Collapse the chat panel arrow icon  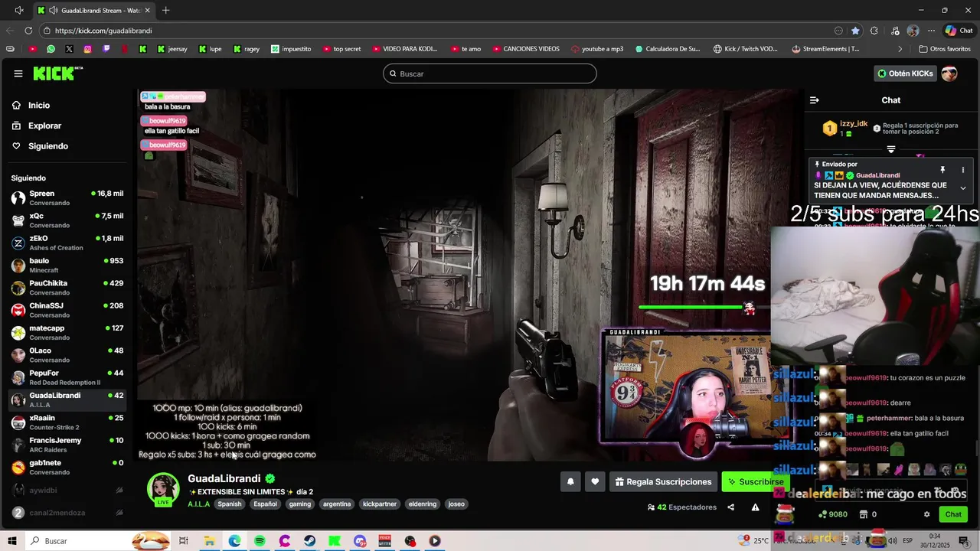click(x=815, y=100)
